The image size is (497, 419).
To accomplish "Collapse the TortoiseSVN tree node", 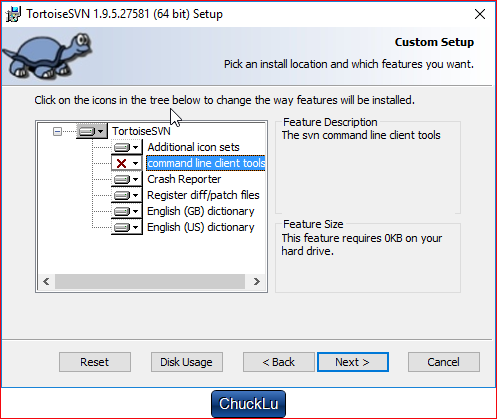I will (57, 131).
